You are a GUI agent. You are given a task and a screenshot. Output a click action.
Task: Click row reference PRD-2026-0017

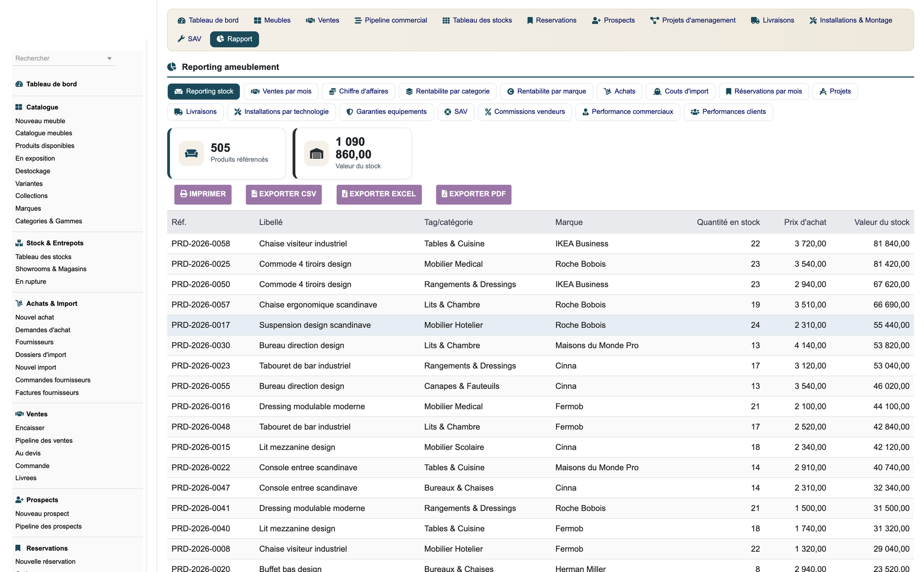pyautogui.click(x=201, y=325)
